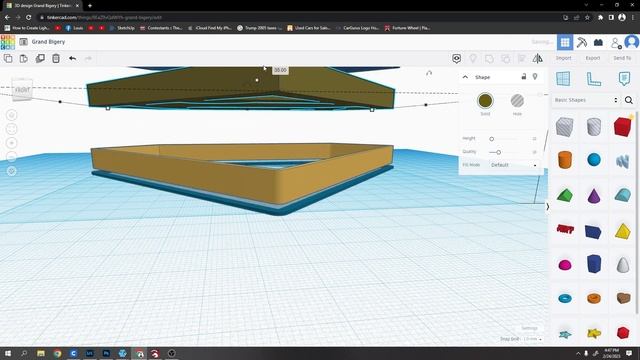Pick the striped Box hole shape
Viewport: 640px width, 360px height.
click(564, 127)
